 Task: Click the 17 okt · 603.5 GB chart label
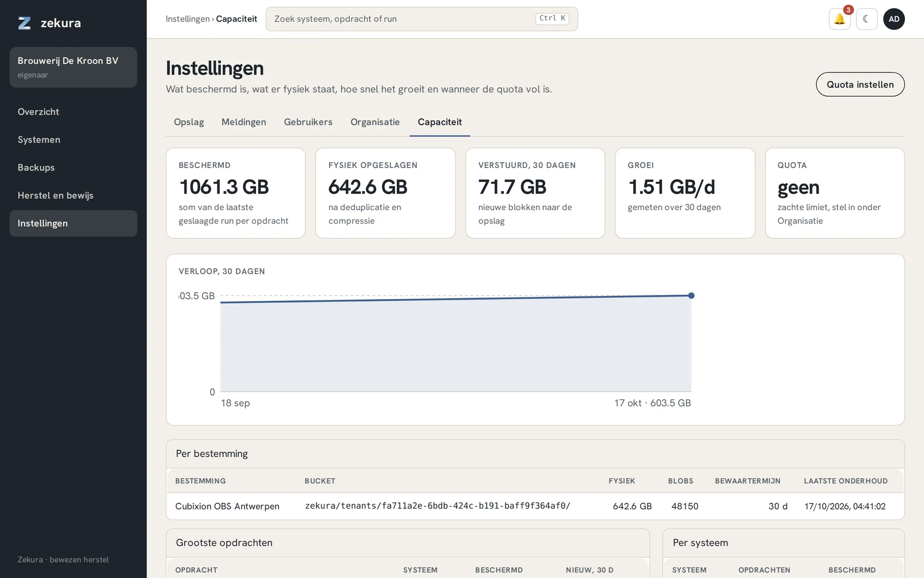[653, 403]
